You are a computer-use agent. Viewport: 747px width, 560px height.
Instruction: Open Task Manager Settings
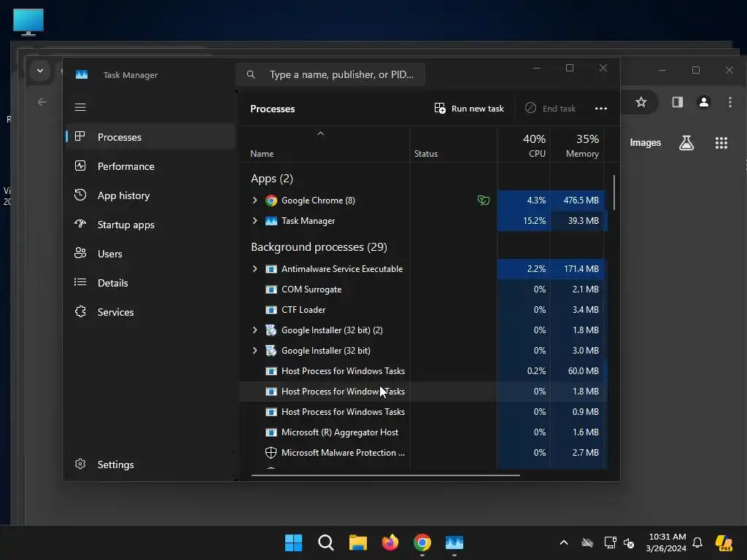(x=150, y=464)
